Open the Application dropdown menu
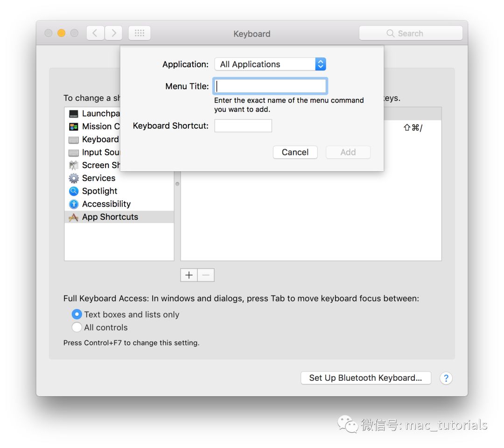This screenshot has width=504, height=448. point(270,64)
